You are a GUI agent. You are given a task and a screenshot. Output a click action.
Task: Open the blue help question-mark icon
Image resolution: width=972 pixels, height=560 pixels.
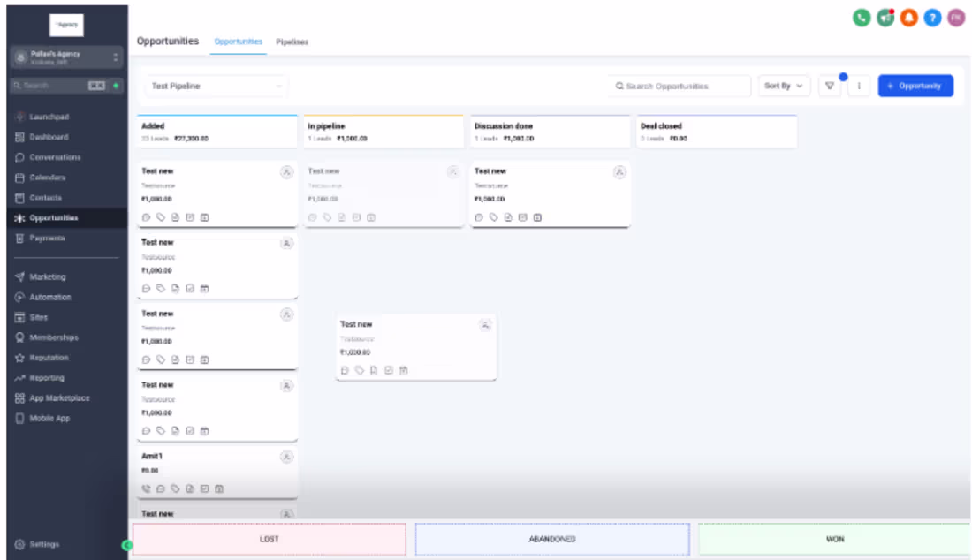tap(931, 18)
